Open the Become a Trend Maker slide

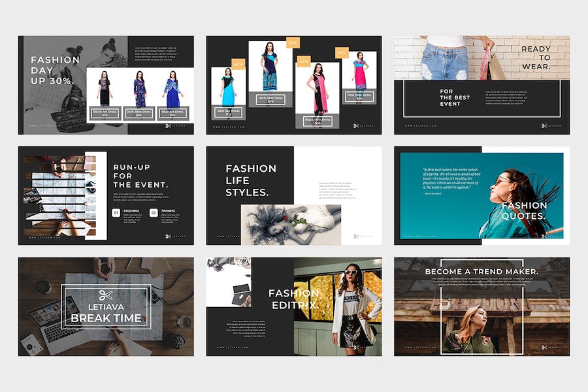tap(482, 306)
